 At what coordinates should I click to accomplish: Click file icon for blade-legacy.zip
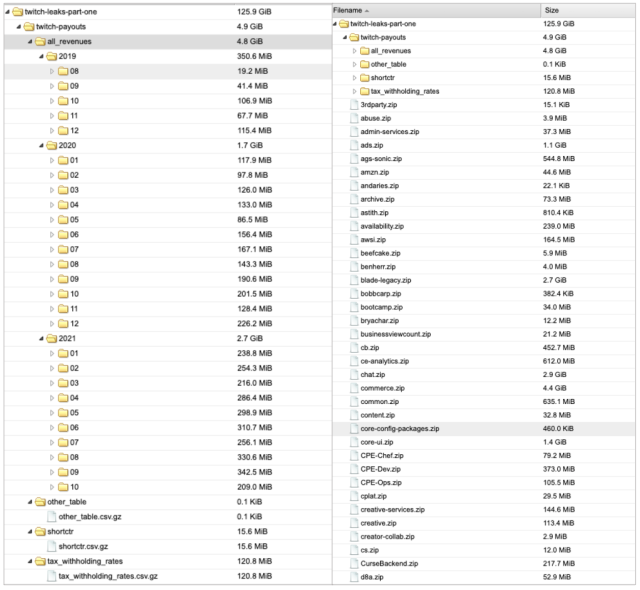pyautogui.click(x=354, y=280)
